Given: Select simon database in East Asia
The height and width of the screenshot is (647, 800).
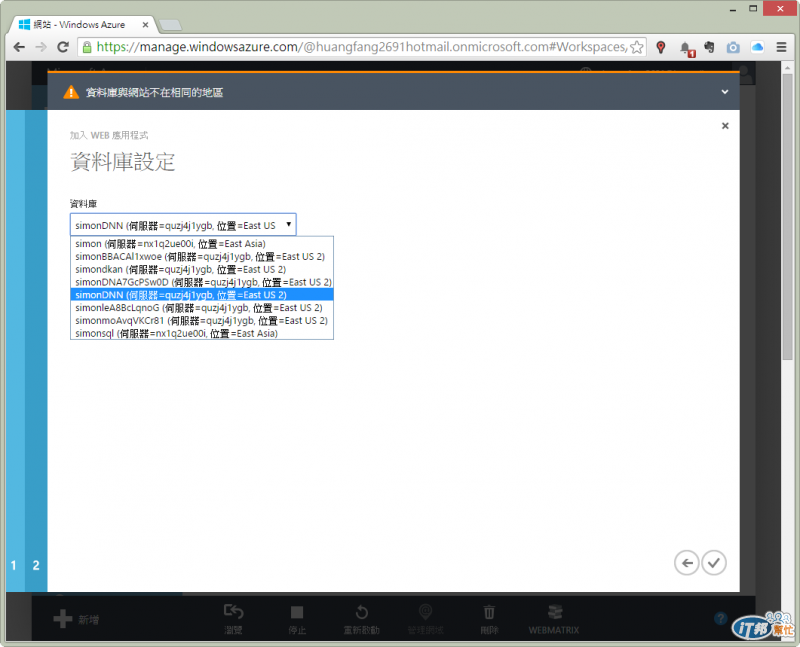Looking at the screenshot, I should [x=202, y=244].
